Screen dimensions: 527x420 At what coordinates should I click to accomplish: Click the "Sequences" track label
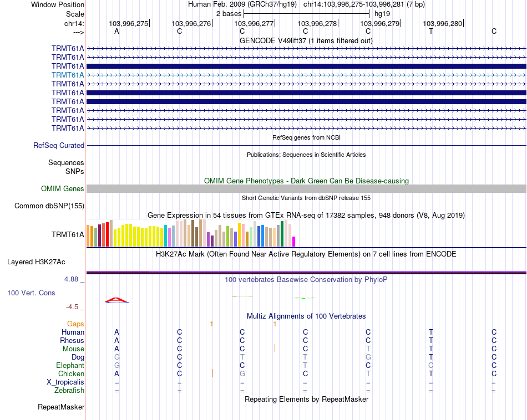tap(66, 162)
